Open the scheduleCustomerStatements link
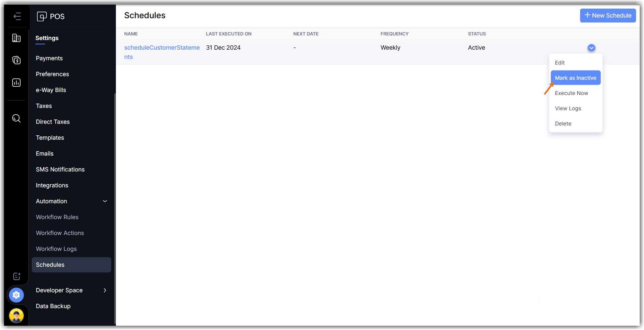 pos(162,52)
